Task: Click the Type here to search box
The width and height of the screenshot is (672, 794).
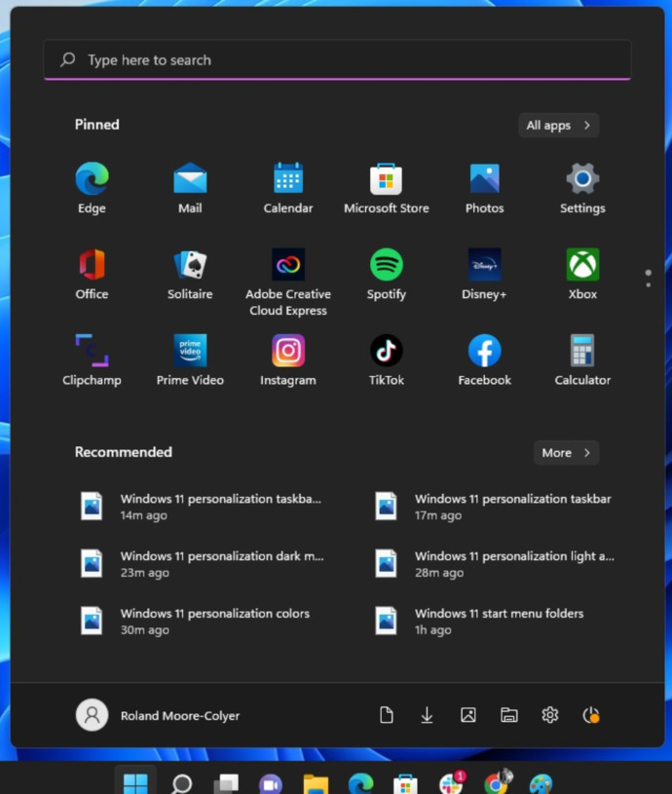Action: point(337,59)
